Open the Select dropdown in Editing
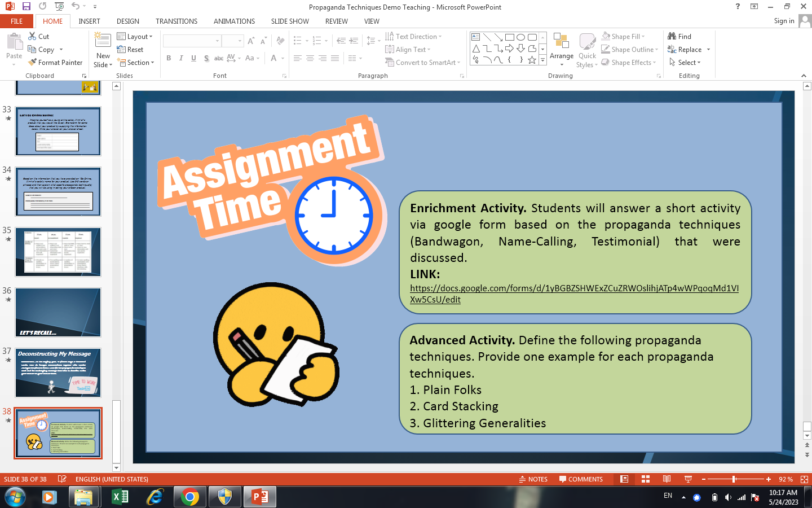The height and width of the screenshot is (508, 812). 685,63
